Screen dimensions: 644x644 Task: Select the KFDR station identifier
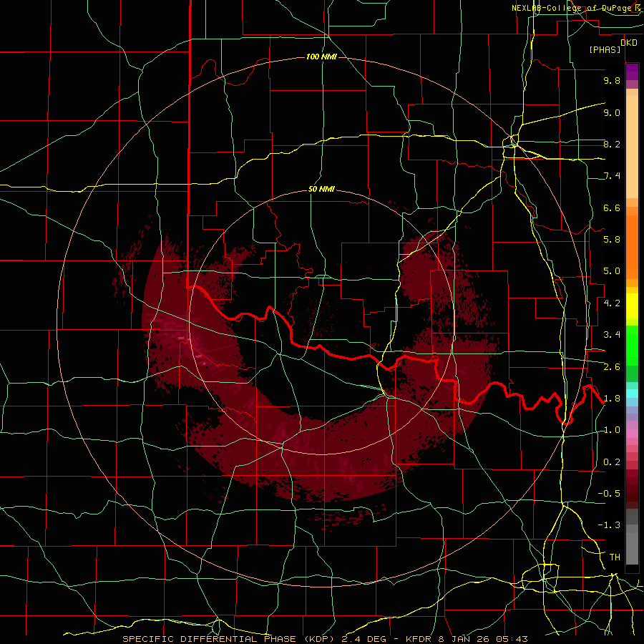[419, 639]
